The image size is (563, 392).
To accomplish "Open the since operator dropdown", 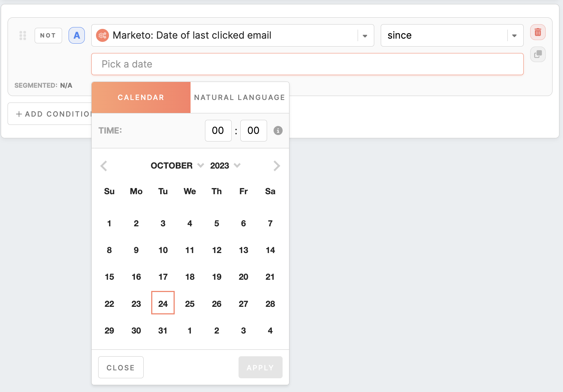I will (452, 35).
